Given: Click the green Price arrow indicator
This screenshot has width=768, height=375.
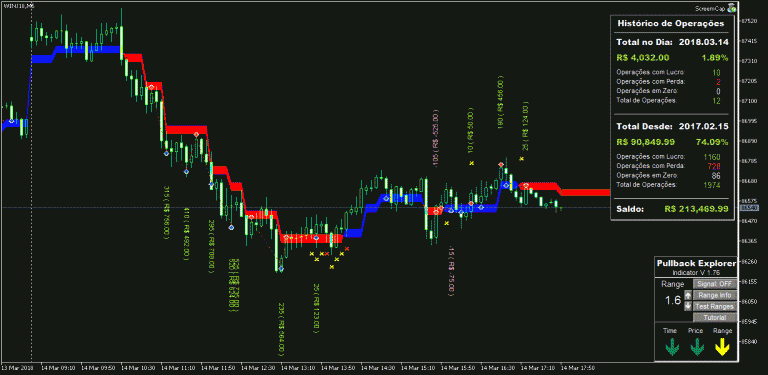Looking at the screenshot, I should pyautogui.click(x=697, y=348).
